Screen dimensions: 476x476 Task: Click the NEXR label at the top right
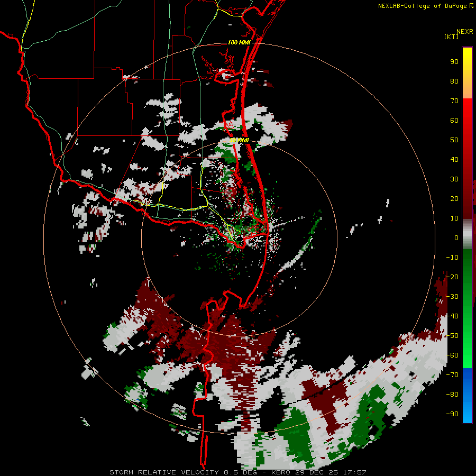coord(465,32)
